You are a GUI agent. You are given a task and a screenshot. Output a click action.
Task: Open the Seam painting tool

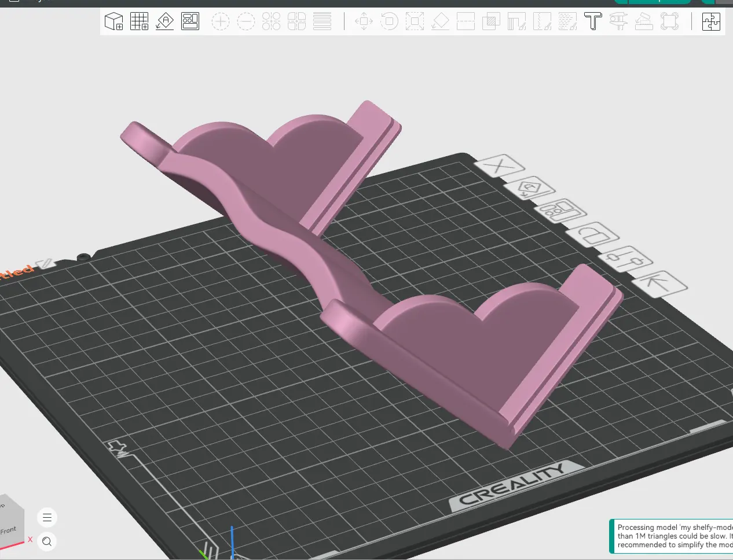[x=542, y=22]
